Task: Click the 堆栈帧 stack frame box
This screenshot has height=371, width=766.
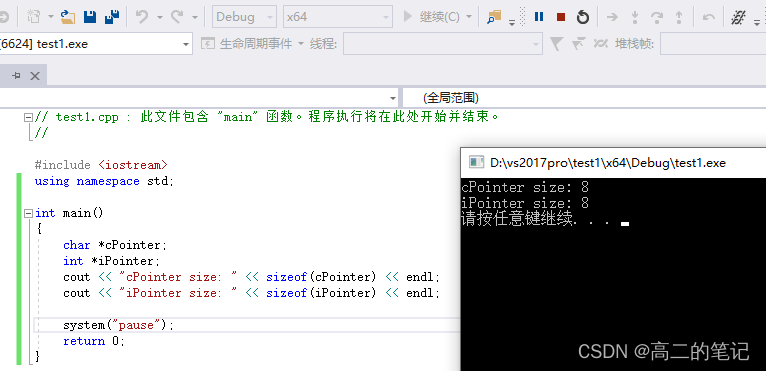Action: (x=713, y=44)
